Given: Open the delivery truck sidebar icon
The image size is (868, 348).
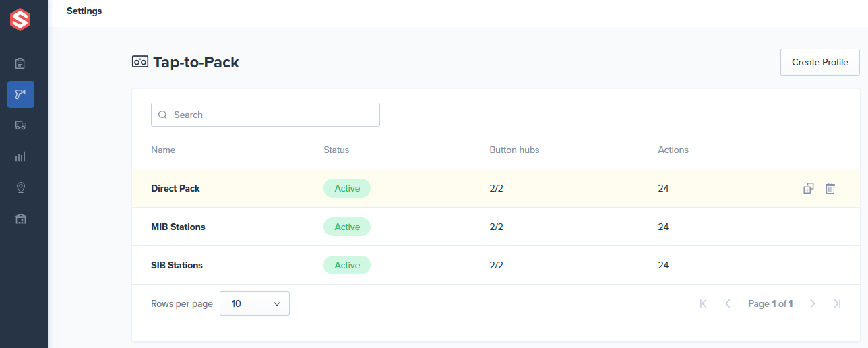Looking at the screenshot, I should click(20, 125).
